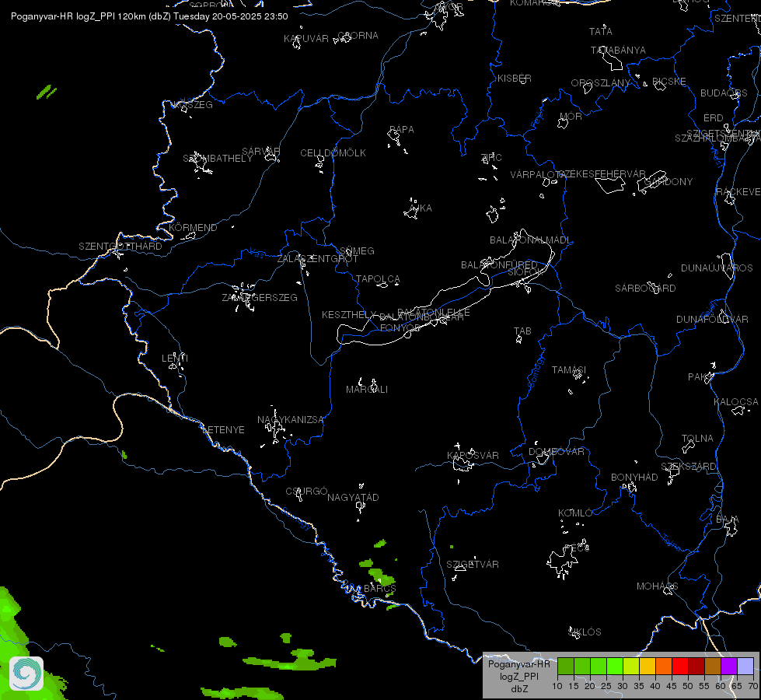
Task: Select the brown 55-60 dBZ legend swatch
Action: [713, 666]
